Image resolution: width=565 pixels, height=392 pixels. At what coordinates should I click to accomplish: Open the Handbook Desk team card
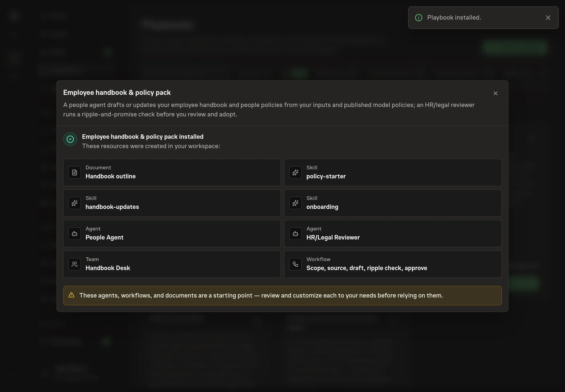pos(172,264)
